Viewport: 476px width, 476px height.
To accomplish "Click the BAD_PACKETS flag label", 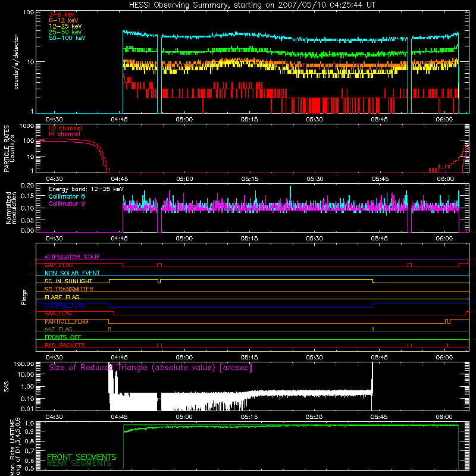I will [65, 345].
